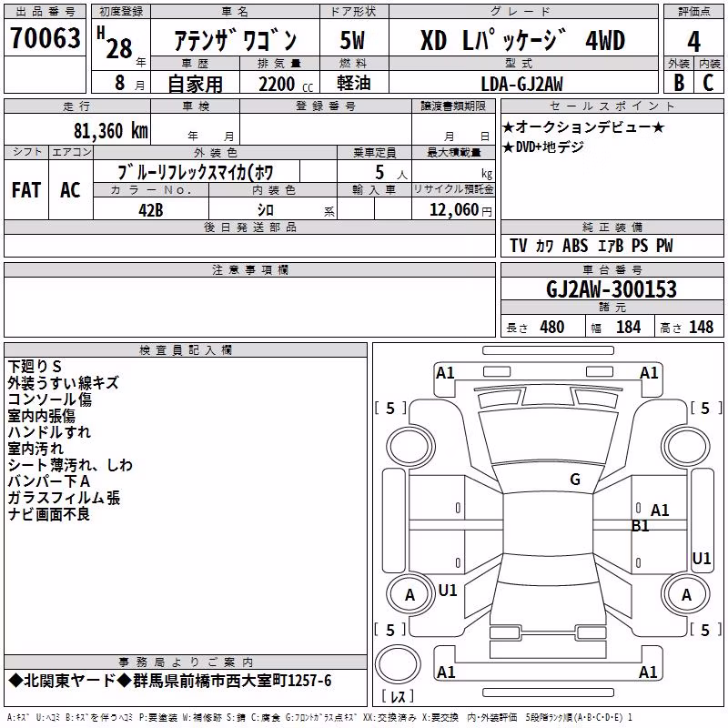
Task: Click the interior grade C
Action: 708,83
